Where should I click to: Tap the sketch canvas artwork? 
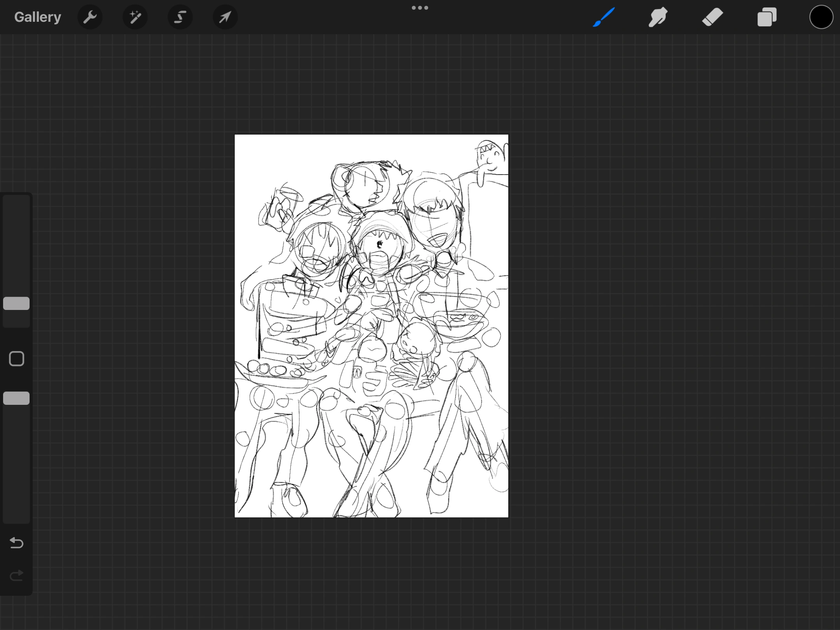(371, 326)
